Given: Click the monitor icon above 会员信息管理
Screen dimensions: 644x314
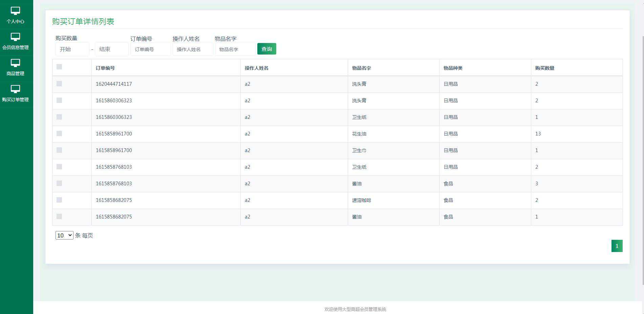Looking at the screenshot, I should (15, 37).
